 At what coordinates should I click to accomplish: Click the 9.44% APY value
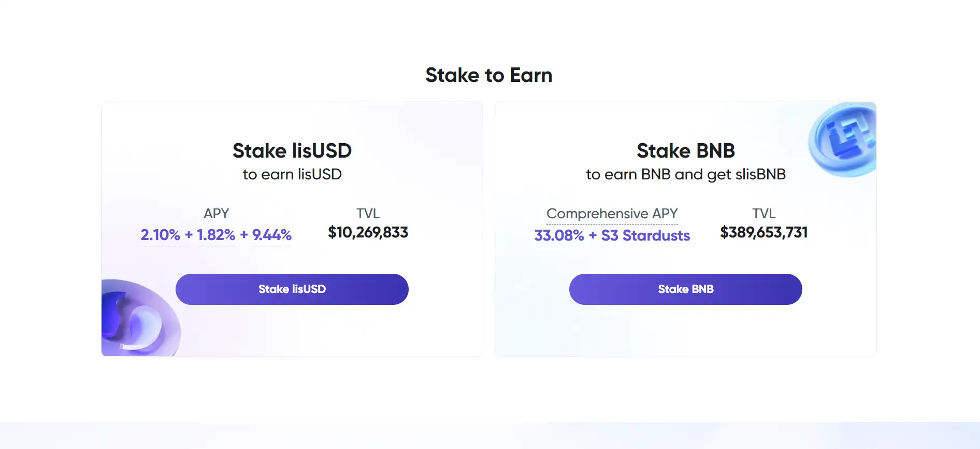point(272,235)
